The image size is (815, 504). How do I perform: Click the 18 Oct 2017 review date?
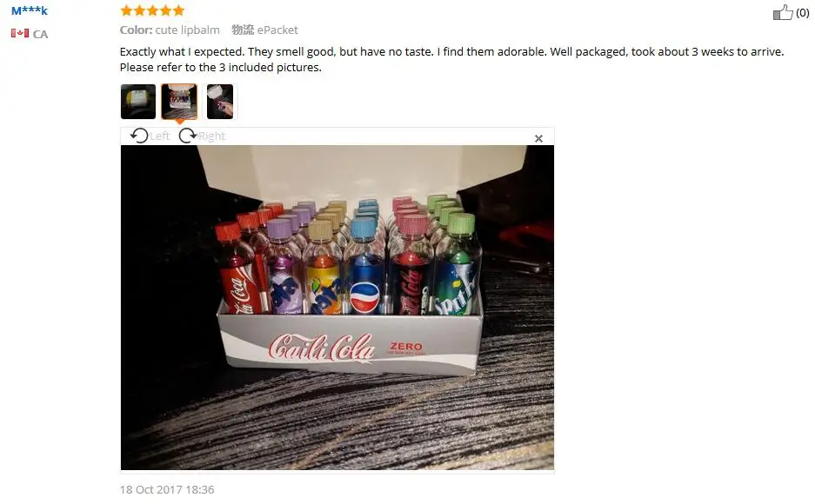click(x=167, y=489)
